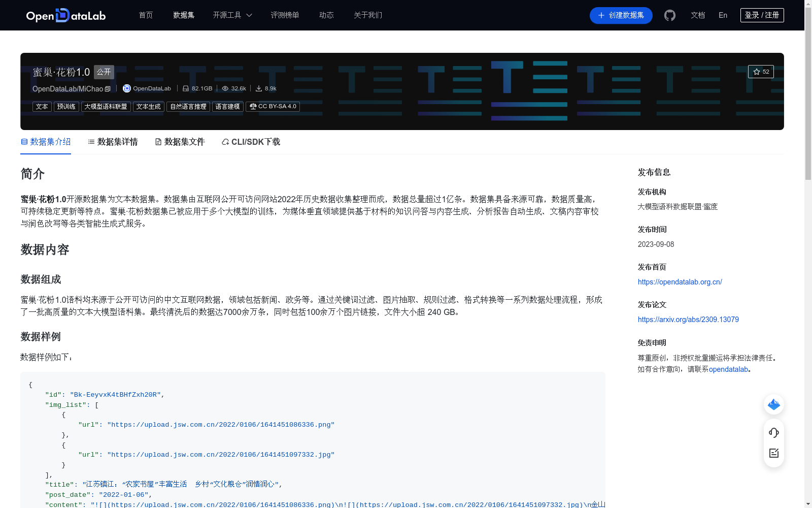Click the scrollbar up arrow

pos(808,4)
